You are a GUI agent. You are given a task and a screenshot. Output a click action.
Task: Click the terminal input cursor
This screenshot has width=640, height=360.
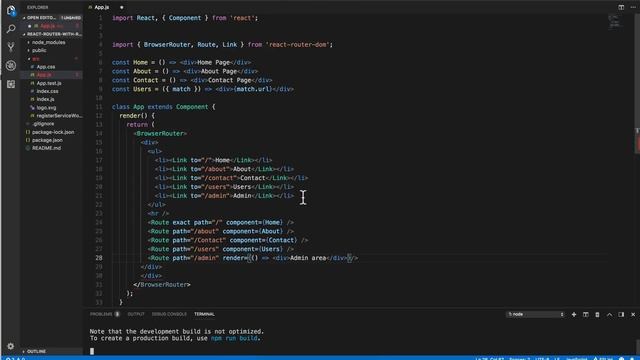[92, 351]
